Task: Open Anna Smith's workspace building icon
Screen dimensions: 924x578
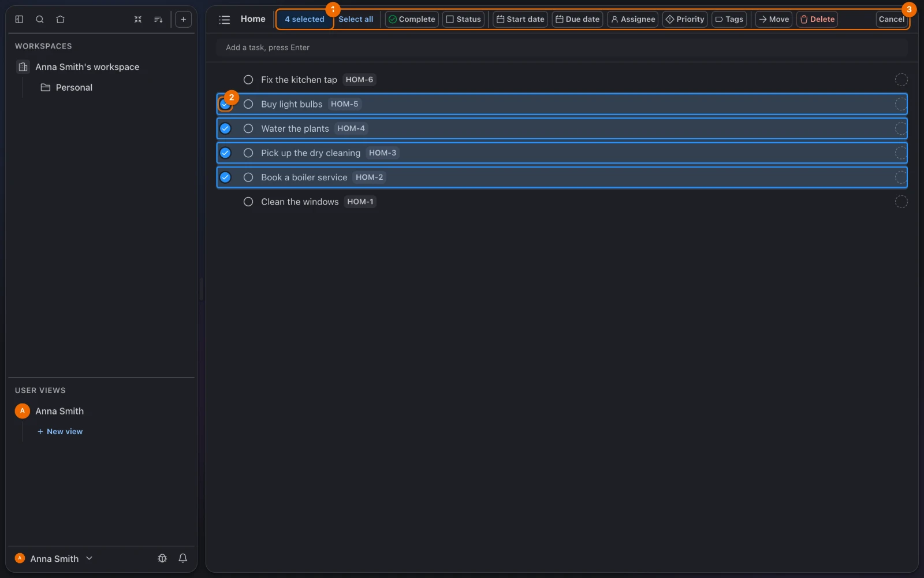Action: (x=23, y=67)
